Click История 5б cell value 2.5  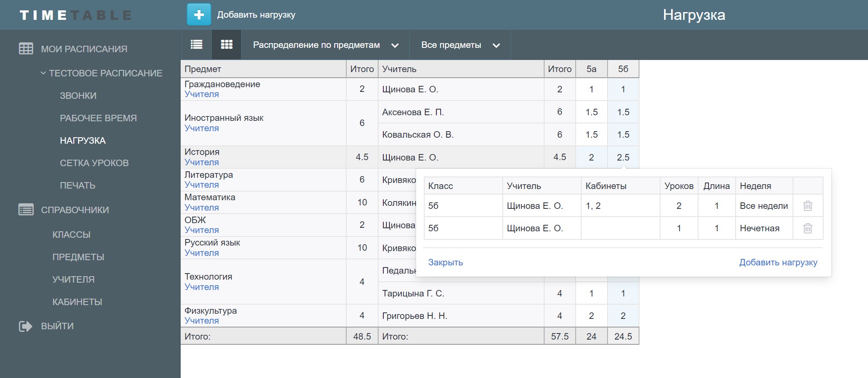623,157
